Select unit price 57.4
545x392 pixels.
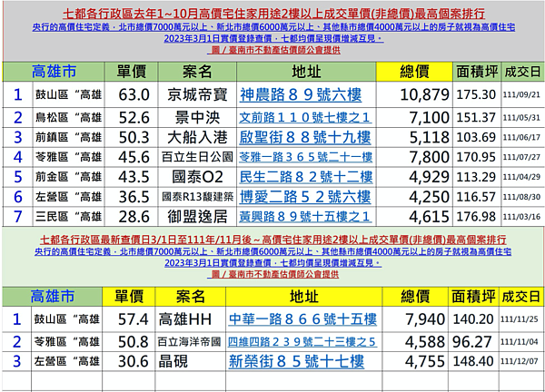pyautogui.click(x=134, y=319)
